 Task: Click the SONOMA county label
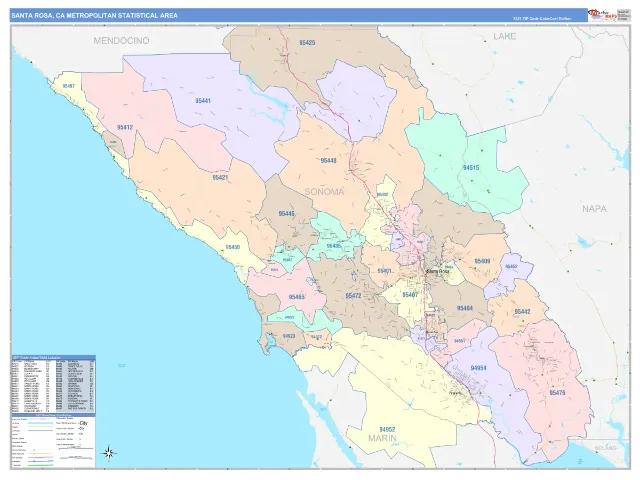coord(324,192)
